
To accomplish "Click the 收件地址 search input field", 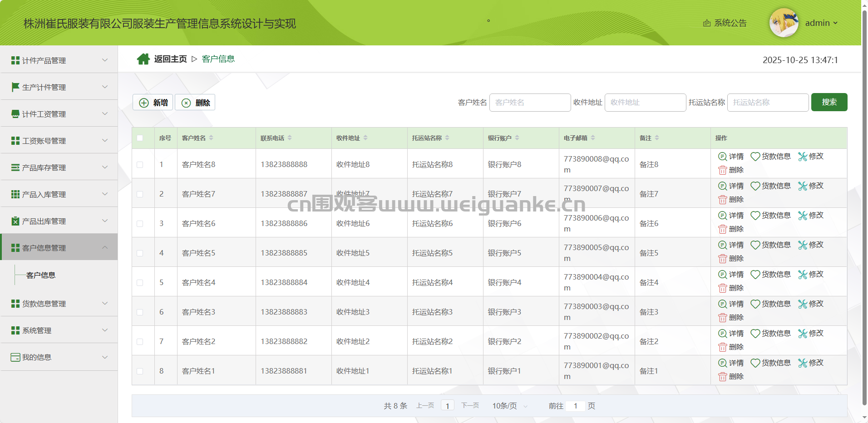I will point(645,103).
